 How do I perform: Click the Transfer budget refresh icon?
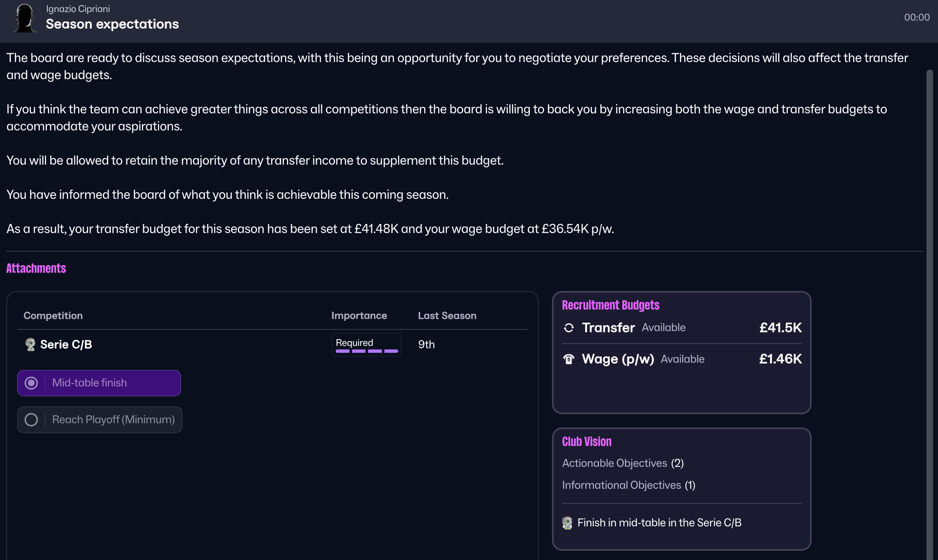[568, 328]
